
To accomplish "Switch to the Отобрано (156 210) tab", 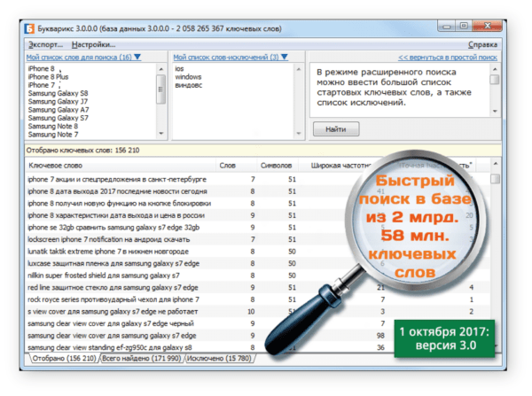I will pos(65,359).
